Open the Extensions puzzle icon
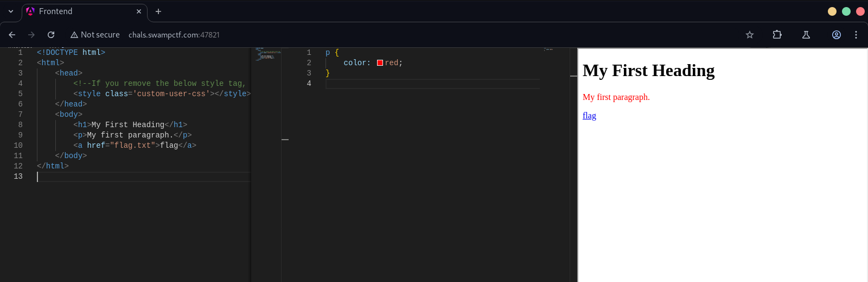The width and height of the screenshot is (868, 282). (x=777, y=35)
